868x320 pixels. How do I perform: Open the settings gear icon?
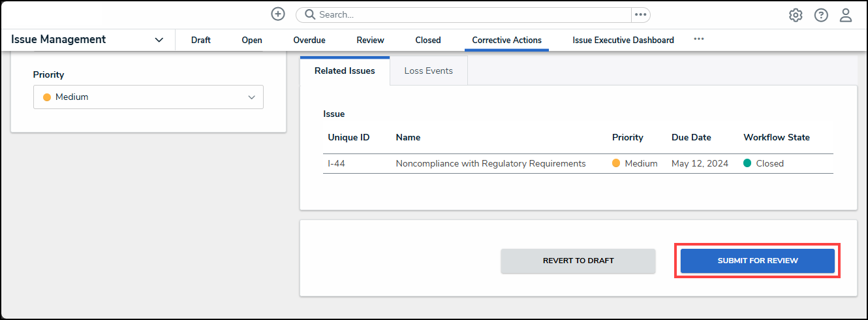(x=796, y=15)
